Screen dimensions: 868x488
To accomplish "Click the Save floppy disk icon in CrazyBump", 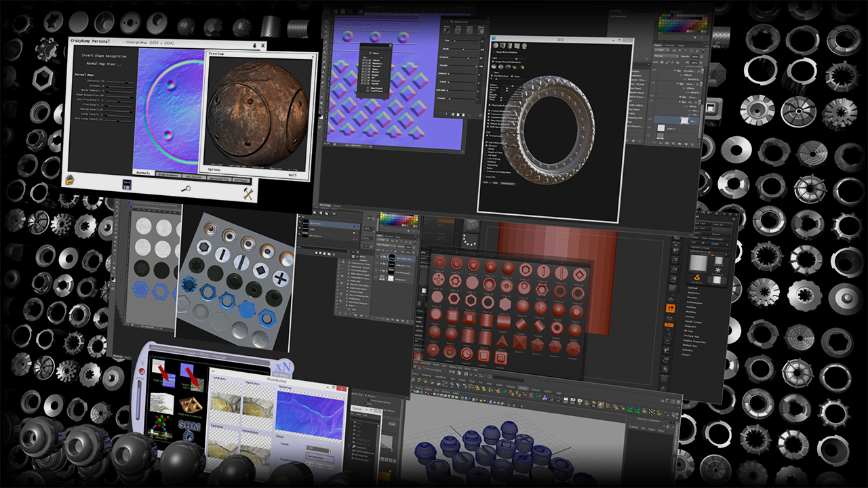I will coord(127,184).
